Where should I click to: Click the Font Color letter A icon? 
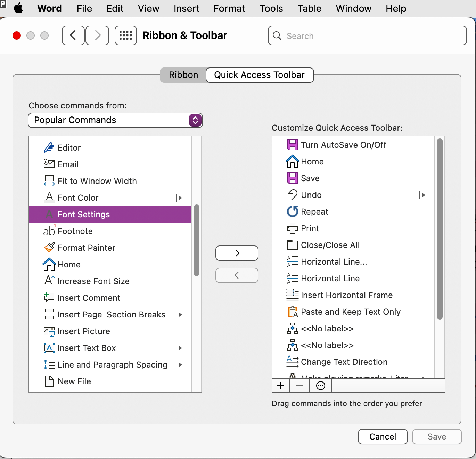point(49,197)
